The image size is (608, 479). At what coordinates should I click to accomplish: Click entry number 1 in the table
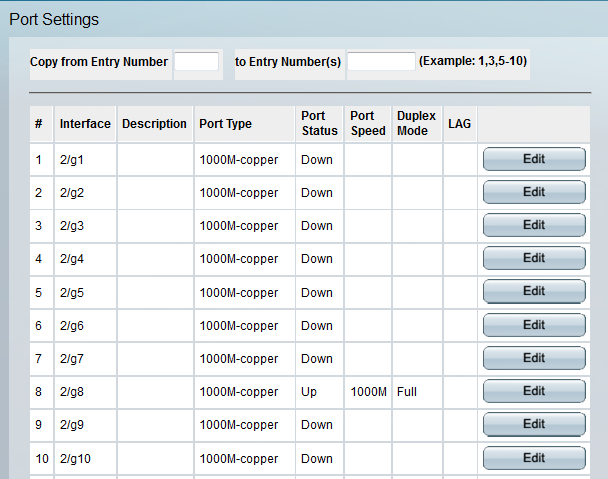38,160
